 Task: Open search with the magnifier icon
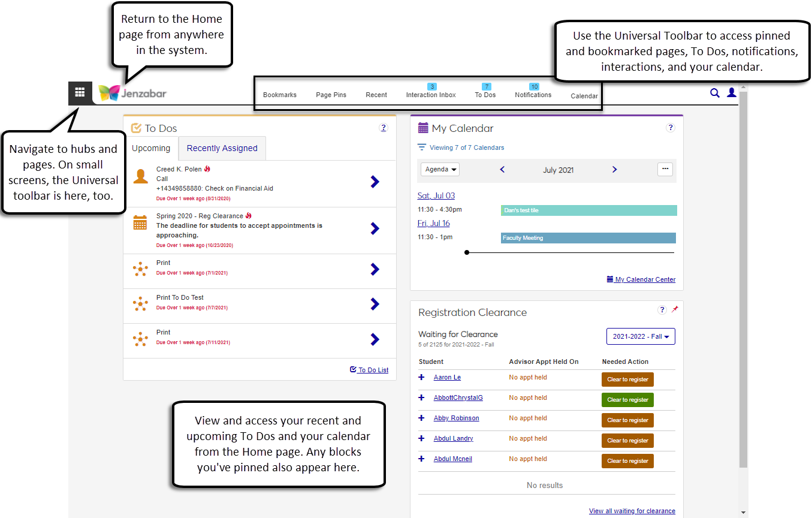(x=715, y=93)
